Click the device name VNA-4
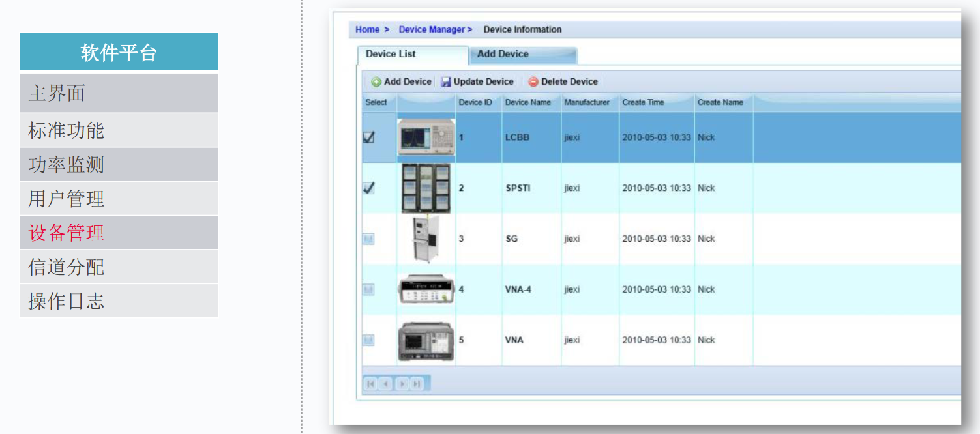 click(518, 289)
